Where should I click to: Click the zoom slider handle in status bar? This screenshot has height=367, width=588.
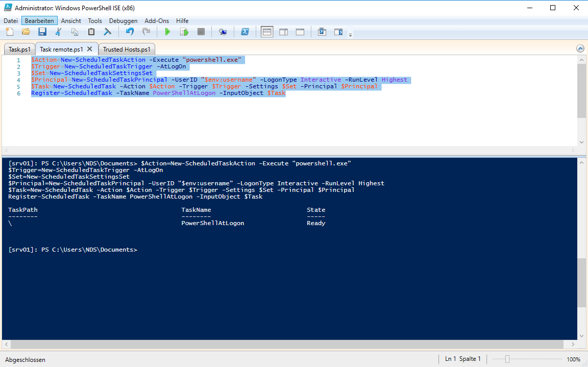coord(507,359)
